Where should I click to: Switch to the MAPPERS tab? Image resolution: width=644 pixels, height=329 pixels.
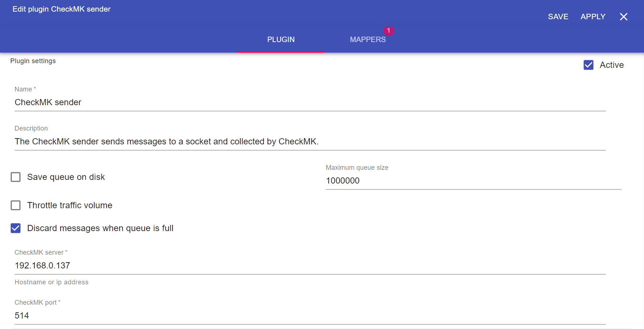(x=367, y=40)
